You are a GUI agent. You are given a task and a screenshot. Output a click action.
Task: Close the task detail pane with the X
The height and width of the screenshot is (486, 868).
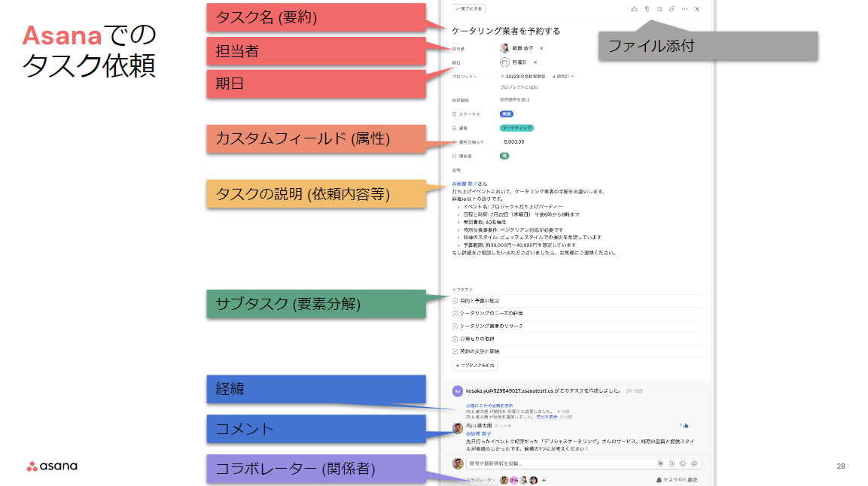coord(698,9)
